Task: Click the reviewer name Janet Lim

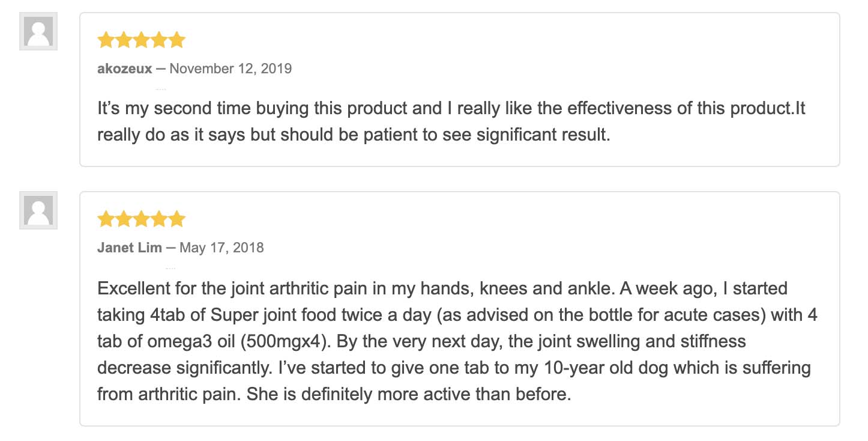Action: point(129,248)
